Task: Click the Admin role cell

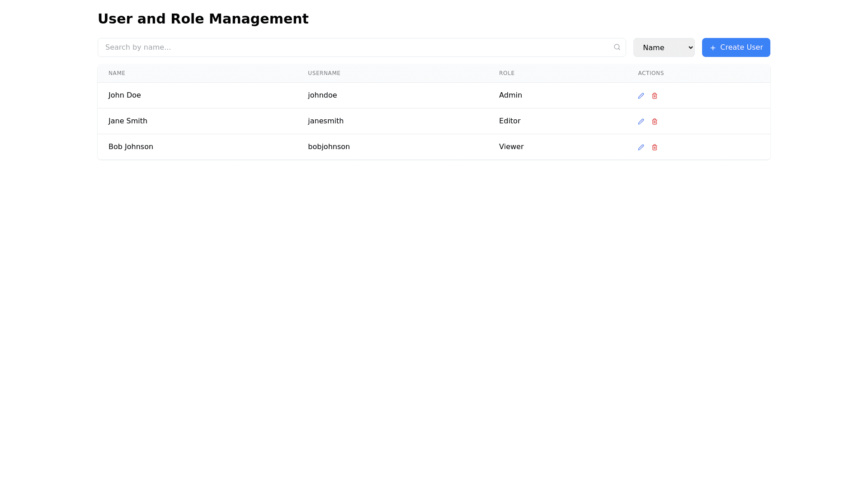Action: pos(510,95)
